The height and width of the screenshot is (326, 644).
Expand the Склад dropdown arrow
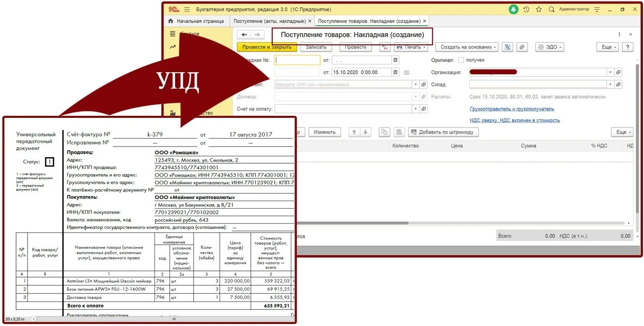coord(610,85)
